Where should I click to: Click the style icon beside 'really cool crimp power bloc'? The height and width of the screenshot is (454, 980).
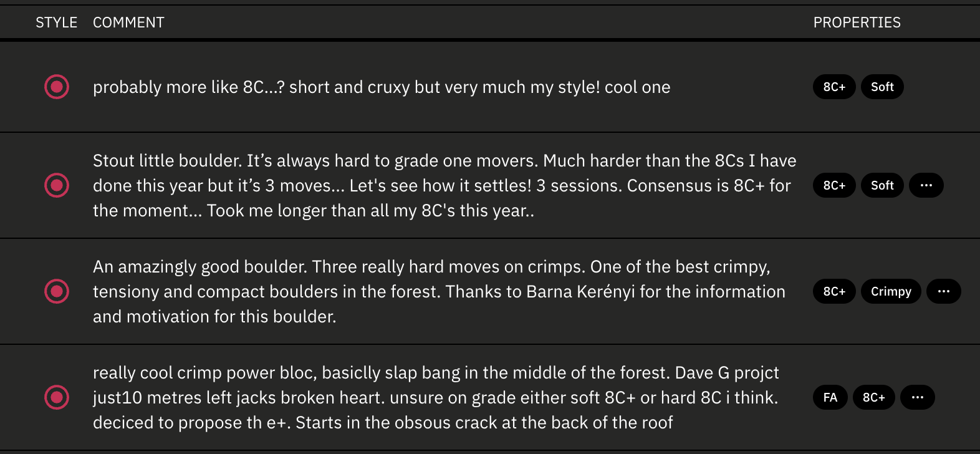57,397
